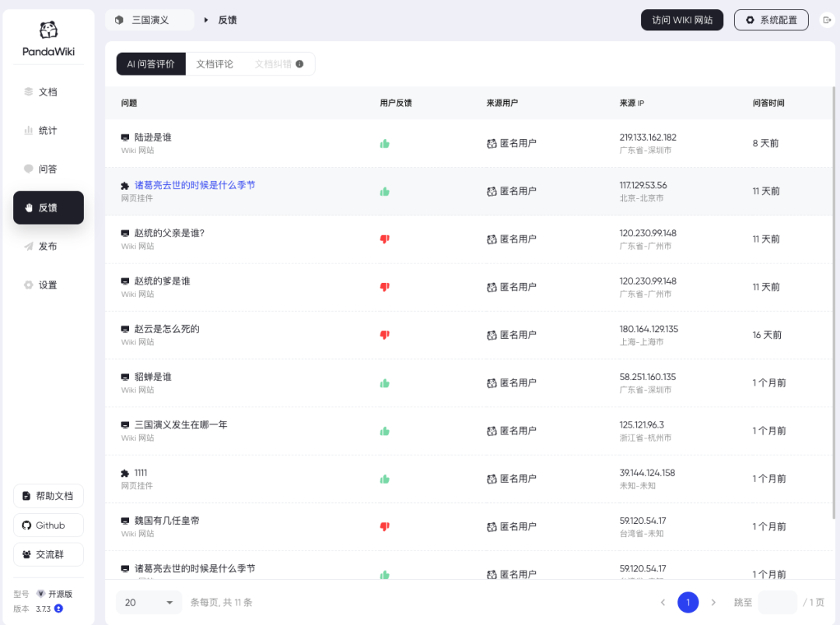This screenshot has width=840, height=625.
Task: Click the 访问 WIKI 网站 button
Action: click(x=682, y=19)
